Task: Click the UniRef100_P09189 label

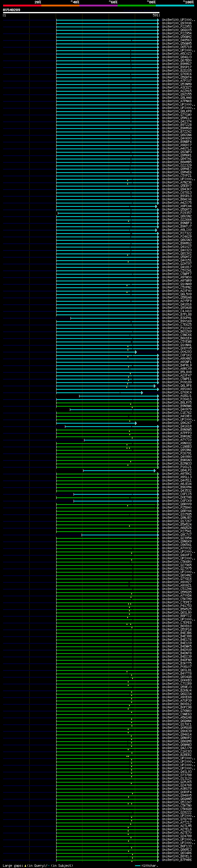Action: click(177, 382)
